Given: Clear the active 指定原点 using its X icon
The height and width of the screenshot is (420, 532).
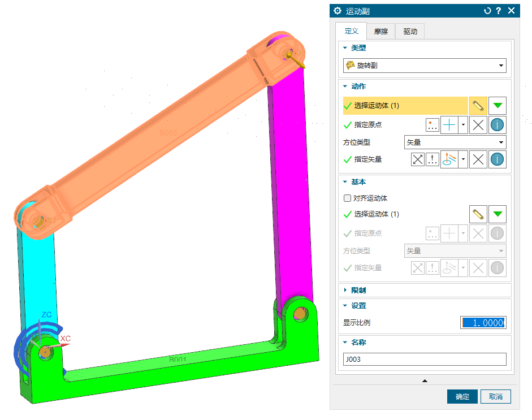Looking at the screenshot, I should click(478, 125).
